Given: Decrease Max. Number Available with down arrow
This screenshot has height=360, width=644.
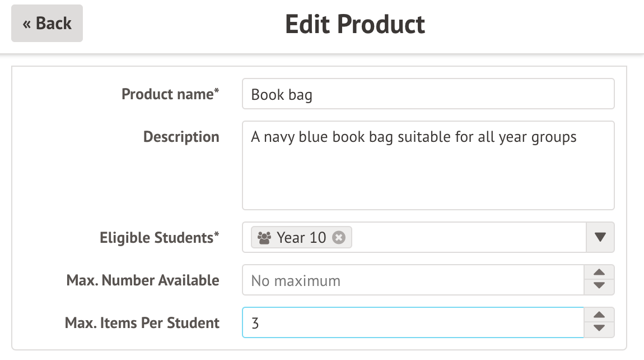Looking at the screenshot, I should [x=599, y=287].
